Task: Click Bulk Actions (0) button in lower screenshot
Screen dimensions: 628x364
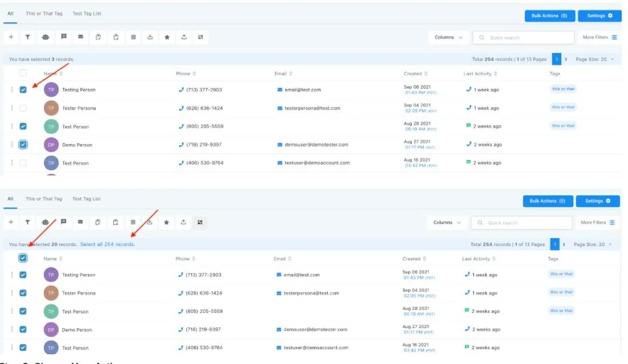Action: point(548,201)
